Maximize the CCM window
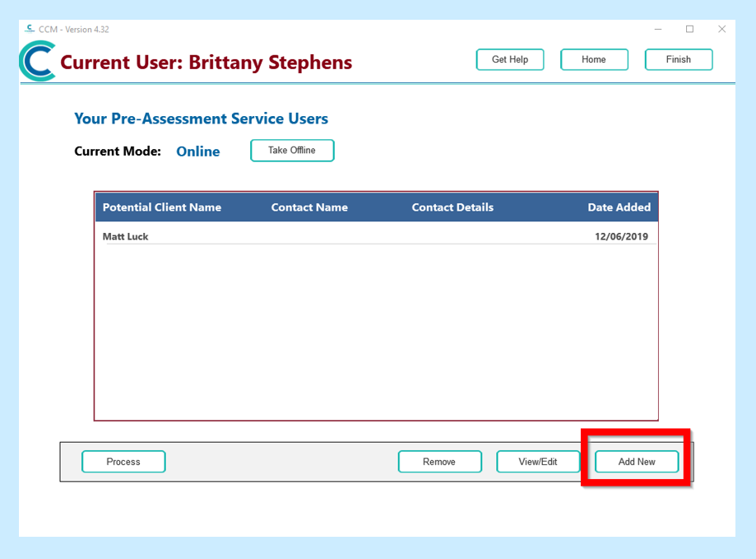Screen dimensions: 756x559 coord(689,29)
